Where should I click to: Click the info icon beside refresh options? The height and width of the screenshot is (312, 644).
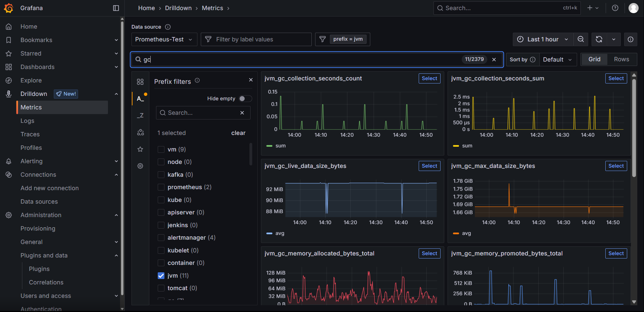[631, 39]
